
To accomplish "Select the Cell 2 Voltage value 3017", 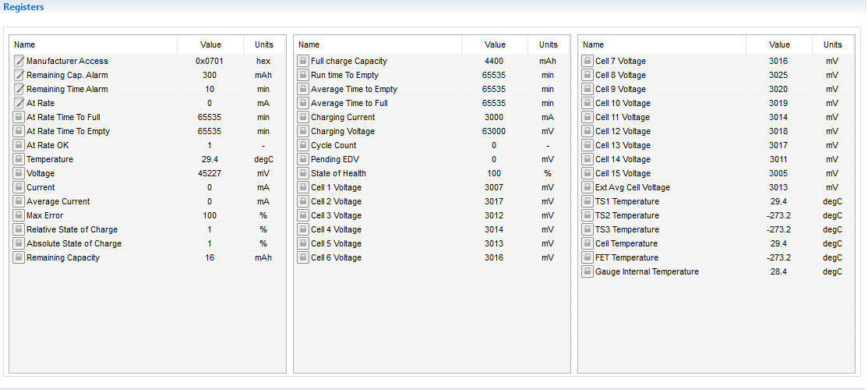I will coord(494,202).
